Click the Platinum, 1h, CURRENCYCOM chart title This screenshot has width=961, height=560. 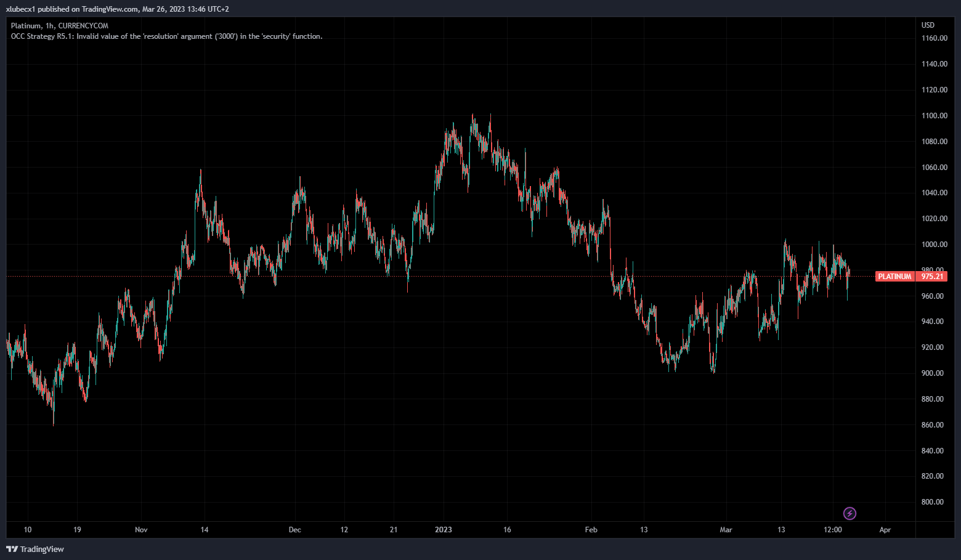pyautogui.click(x=60, y=26)
